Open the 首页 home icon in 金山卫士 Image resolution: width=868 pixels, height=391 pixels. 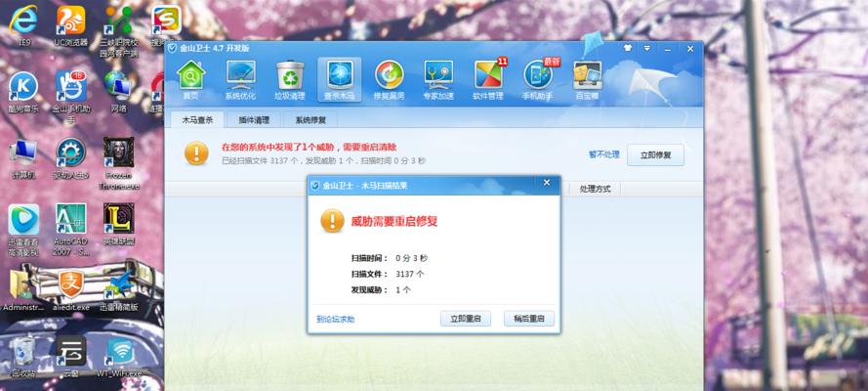(191, 80)
